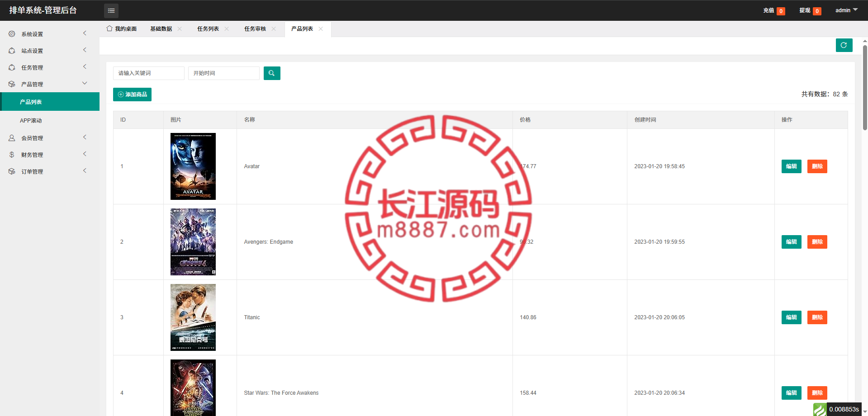The width and height of the screenshot is (868, 416).
Task: Expand the 财务管理 sidebar menu
Action: [50, 155]
